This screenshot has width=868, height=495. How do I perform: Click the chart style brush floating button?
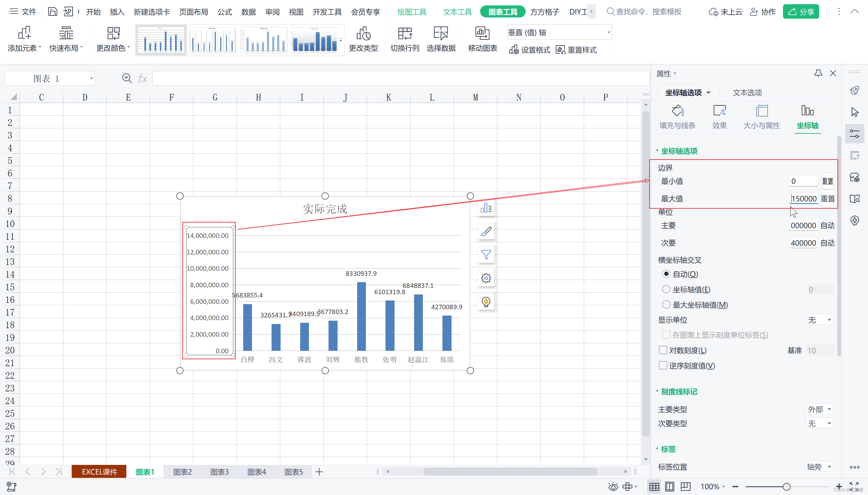tap(486, 232)
